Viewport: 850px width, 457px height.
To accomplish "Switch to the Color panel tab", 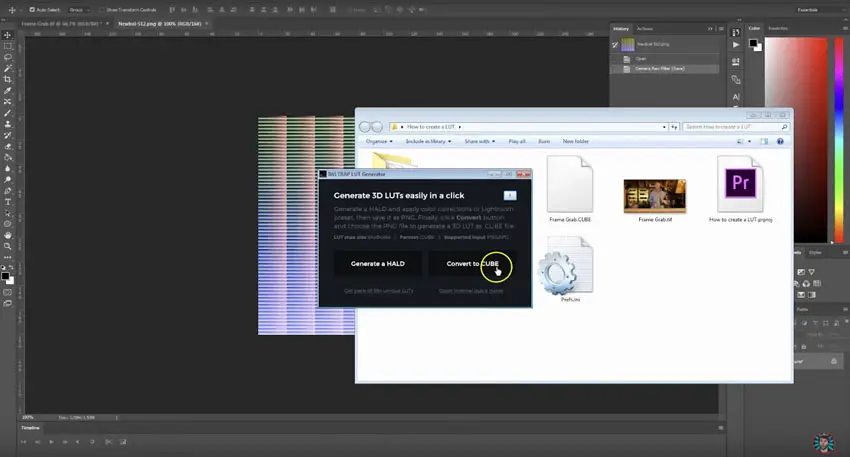I will click(x=754, y=28).
